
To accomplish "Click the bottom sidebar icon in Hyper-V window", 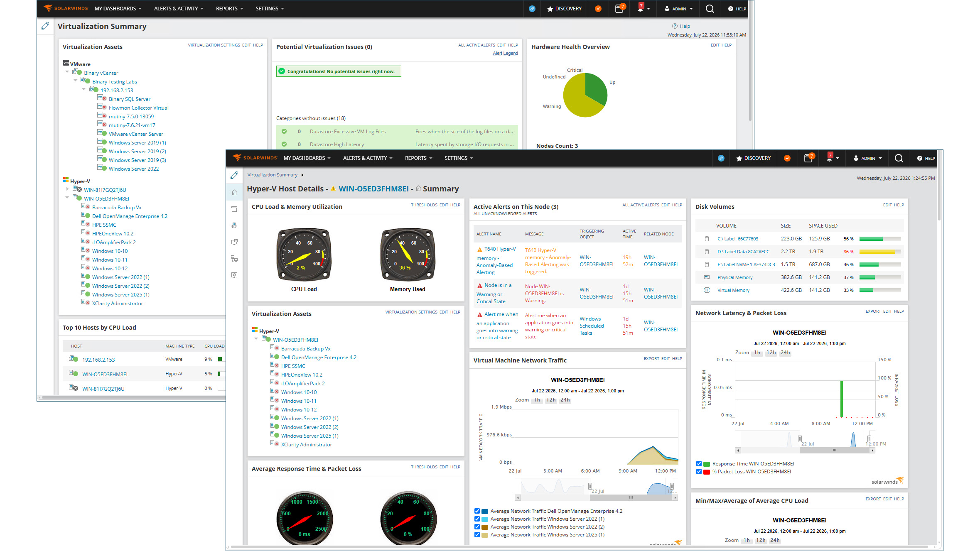I will pyautogui.click(x=234, y=275).
